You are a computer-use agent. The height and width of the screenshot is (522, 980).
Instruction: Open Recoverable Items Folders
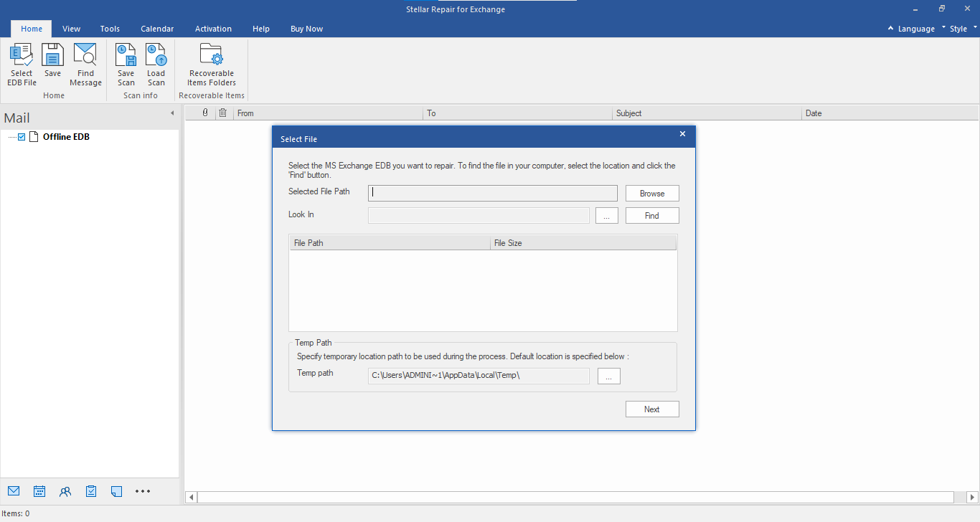coord(212,65)
